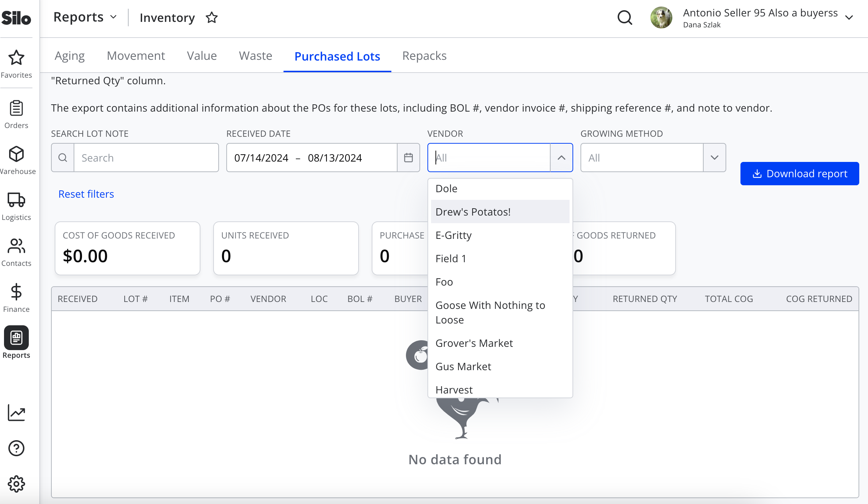The width and height of the screenshot is (868, 504).
Task: Click the Download report button
Action: pyautogui.click(x=799, y=174)
